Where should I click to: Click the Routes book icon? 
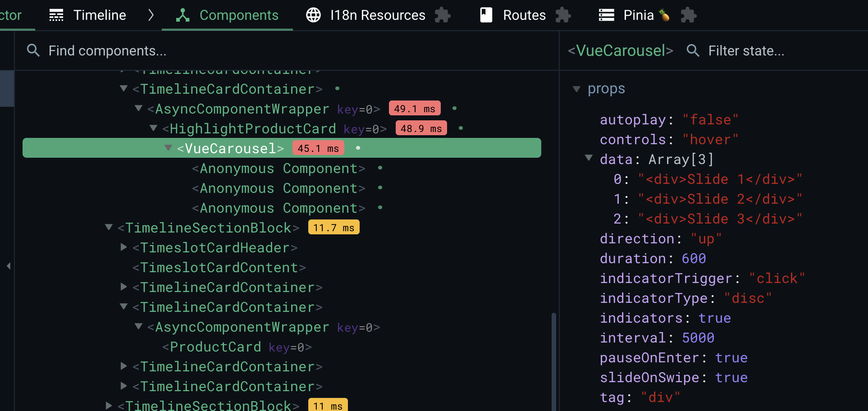tap(485, 15)
